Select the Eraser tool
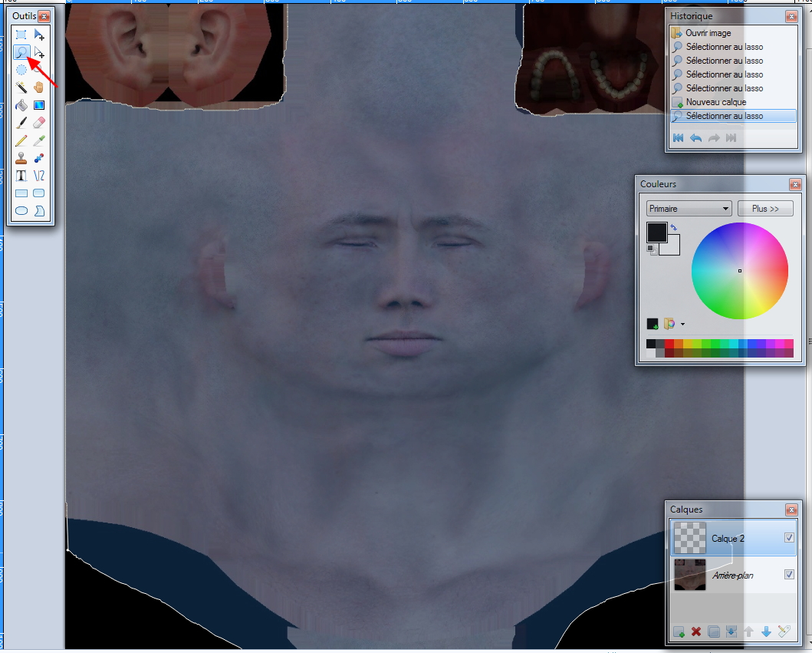 (x=39, y=123)
